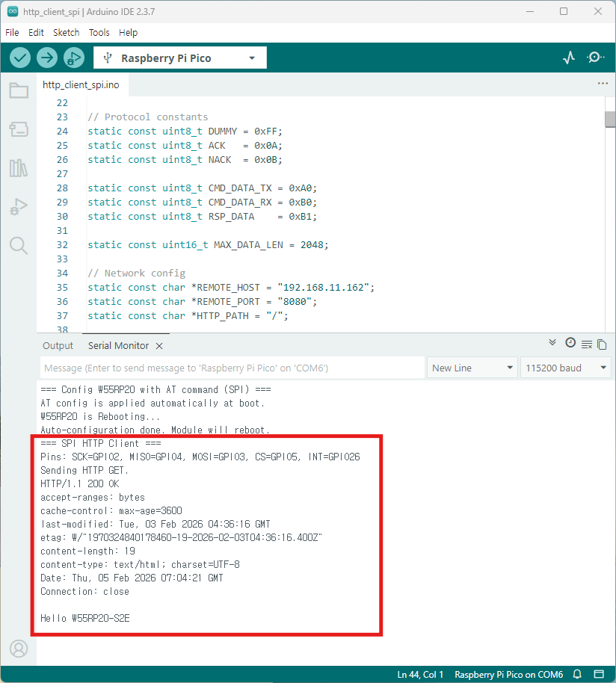Open the Boards Manager sidebar panel
The width and height of the screenshot is (616, 683).
(x=19, y=130)
